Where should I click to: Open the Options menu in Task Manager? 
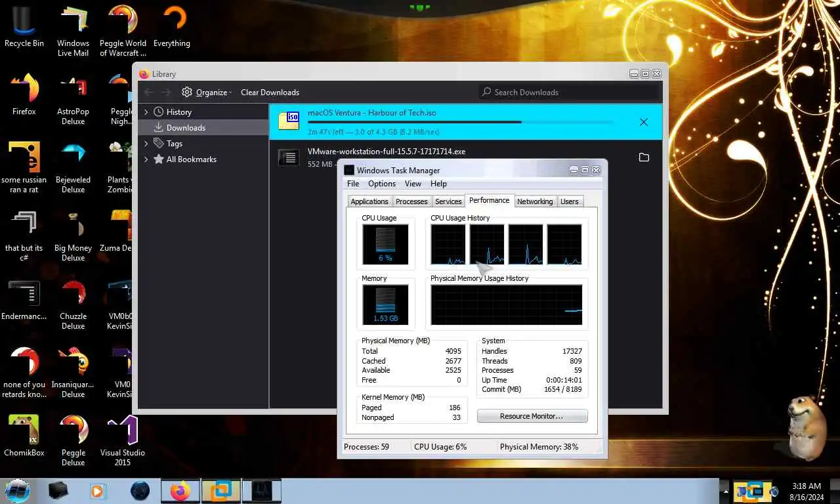click(382, 184)
